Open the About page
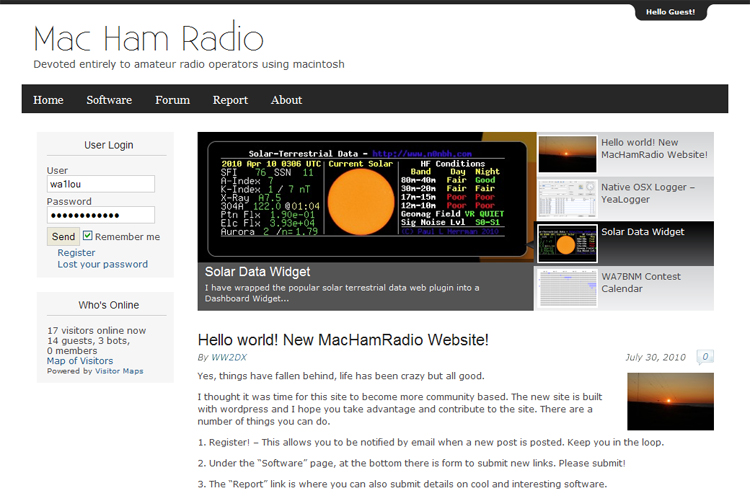Image resolution: width=750 pixels, height=496 pixels. click(286, 100)
